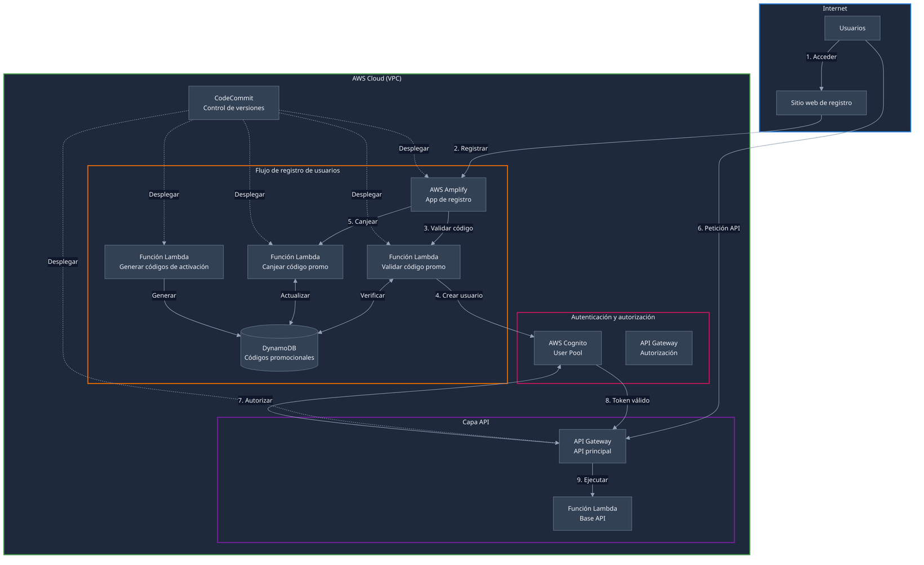Click the Flujo de registro de usuarios title
The width and height of the screenshot is (924, 565).
point(298,170)
